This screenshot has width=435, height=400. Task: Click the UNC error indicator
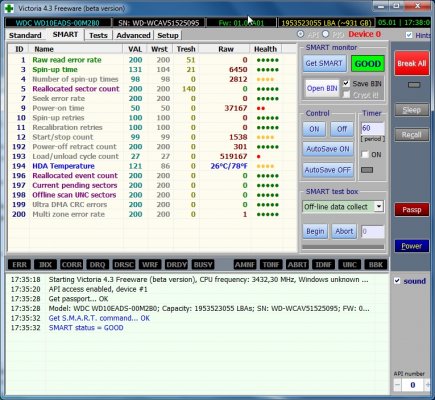click(x=349, y=265)
